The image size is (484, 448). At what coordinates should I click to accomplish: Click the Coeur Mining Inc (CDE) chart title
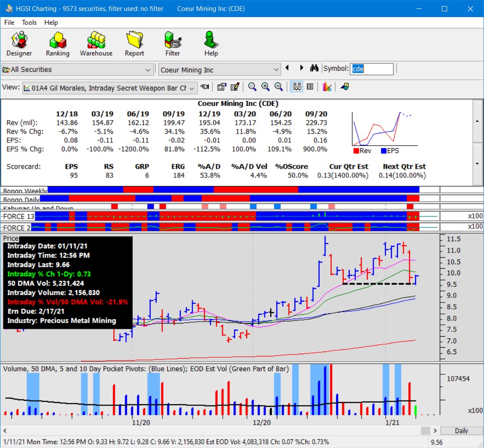point(238,103)
